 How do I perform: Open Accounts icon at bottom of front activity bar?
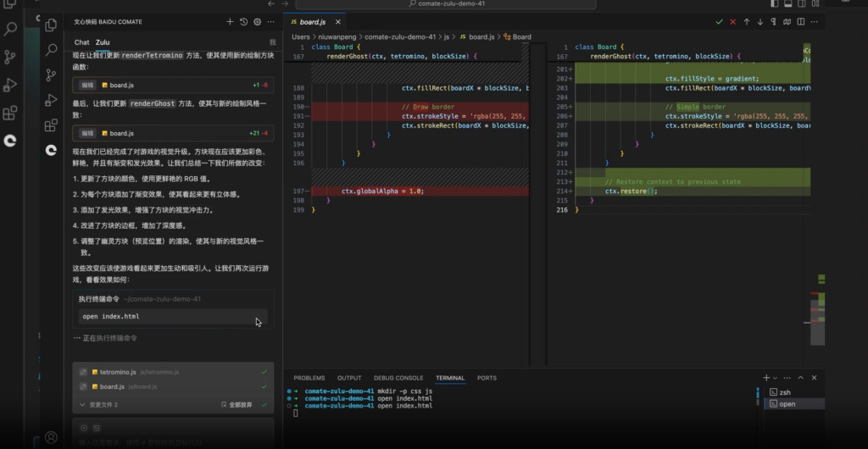[x=51, y=437]
